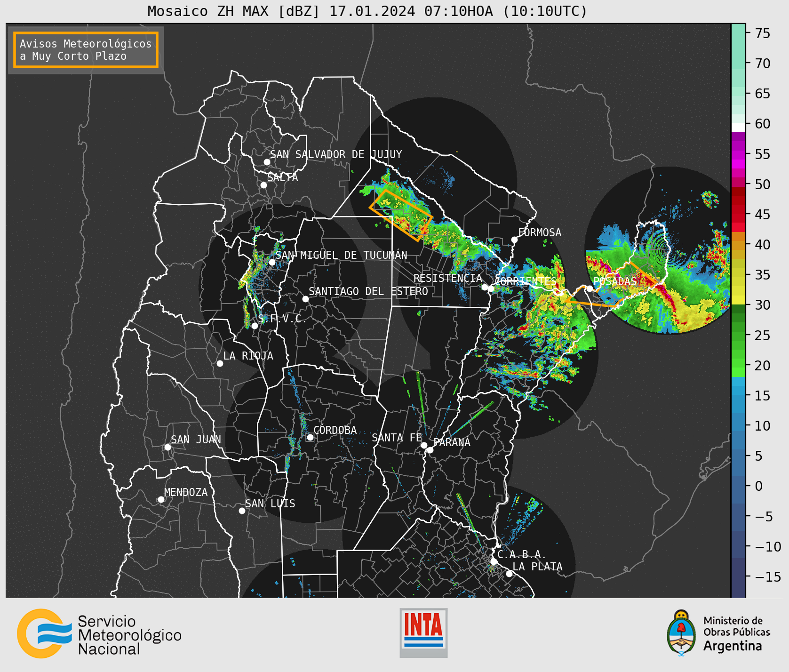Click the C.A.B.A. marker dot
Image resolution: width=789 pixels, height=672 pixels.
494,561
